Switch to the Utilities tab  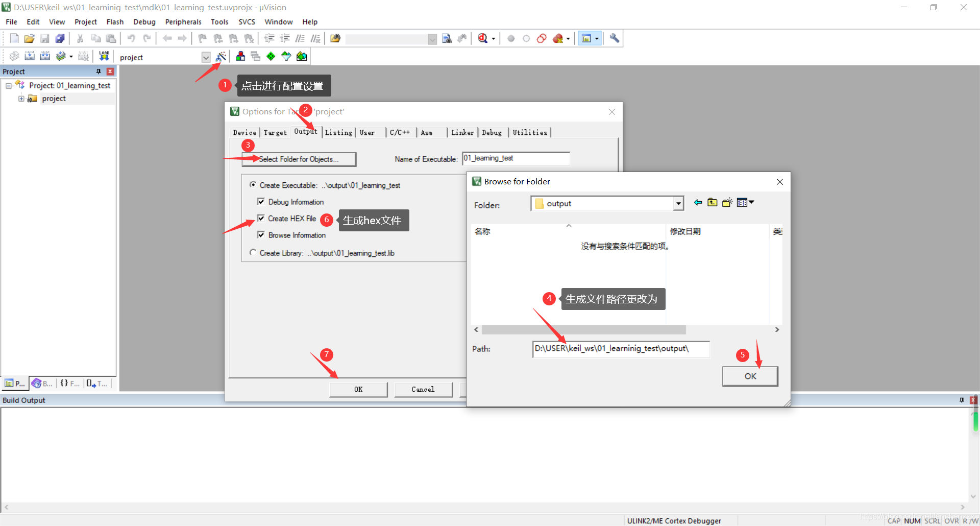click(530, 133)
